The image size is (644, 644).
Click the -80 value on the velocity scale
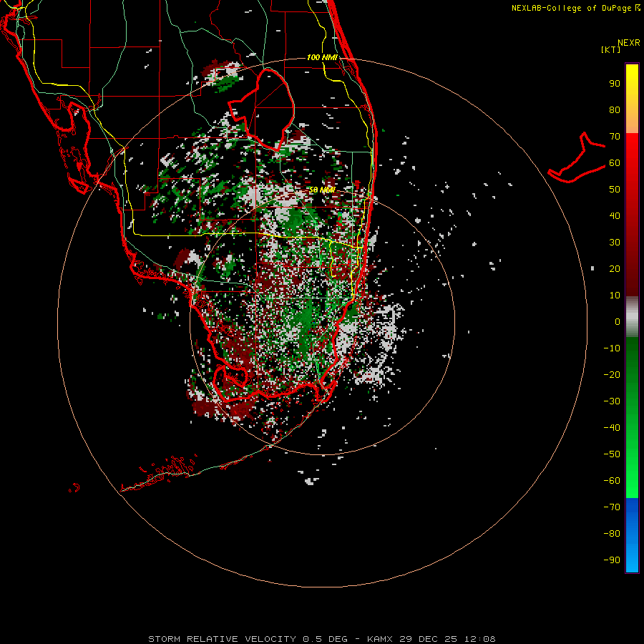612,534
